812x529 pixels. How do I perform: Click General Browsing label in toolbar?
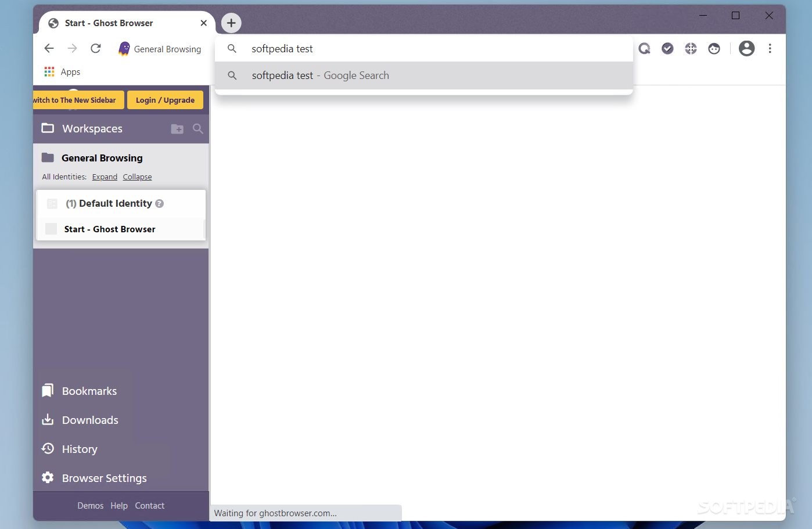click(167, 49)
